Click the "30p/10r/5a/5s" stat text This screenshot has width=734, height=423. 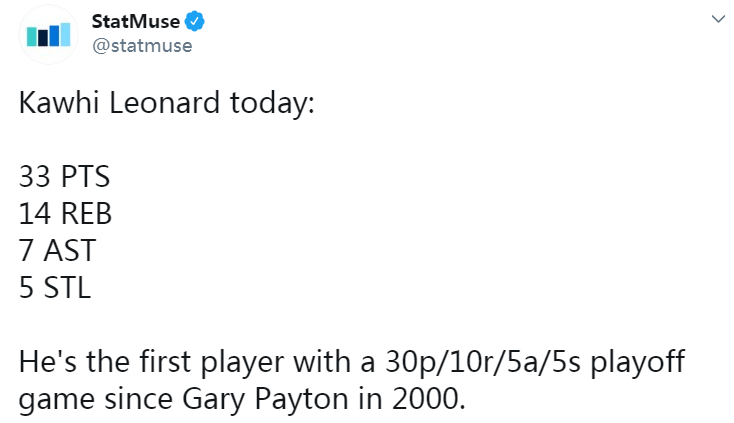pos(483,363)
